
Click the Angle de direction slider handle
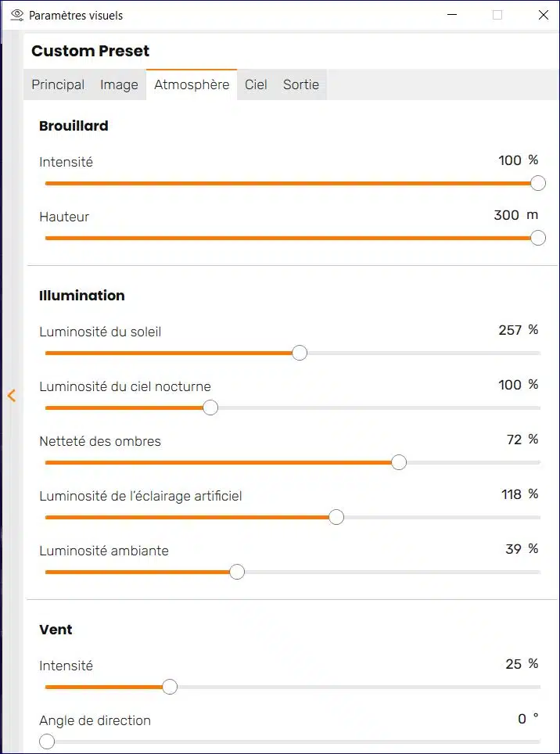47,741
